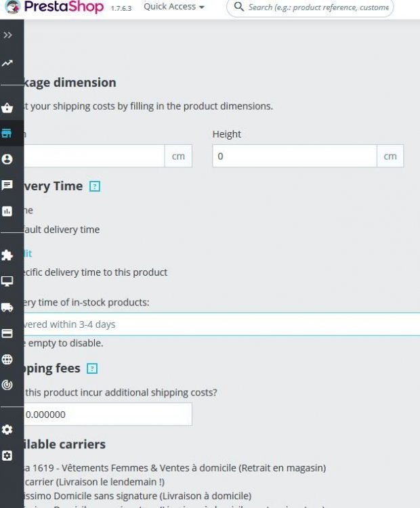This screenshot has width=420, height=508.
Task: Click the Shipping fees help icon
Action: (93, 368)
